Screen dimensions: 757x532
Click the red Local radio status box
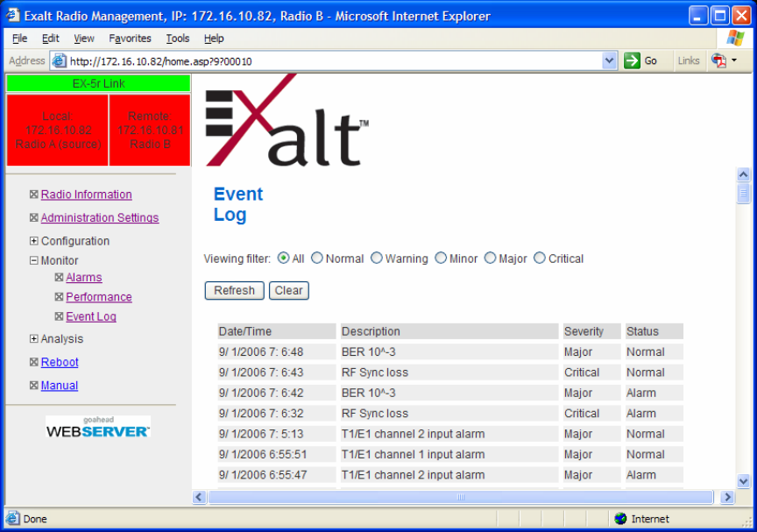coord(58,130)
